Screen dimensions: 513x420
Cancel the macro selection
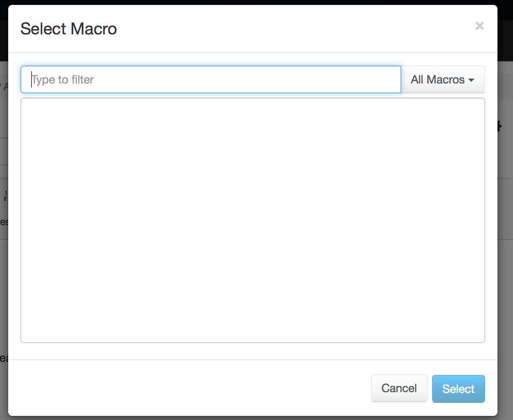399,388
